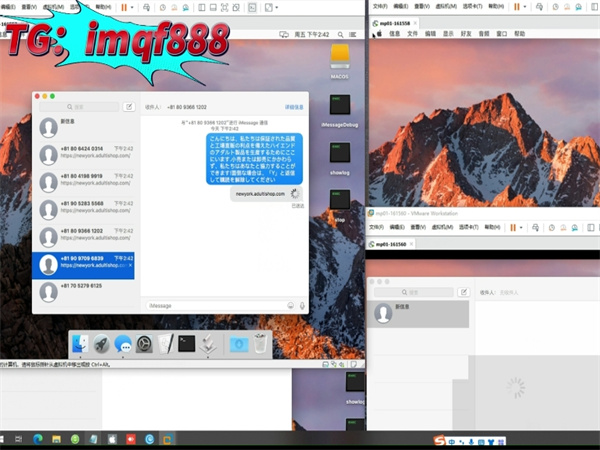This screenshot has height=450, width=600.
Task: Click the 详细信息 details link
Action: (294, 106)
